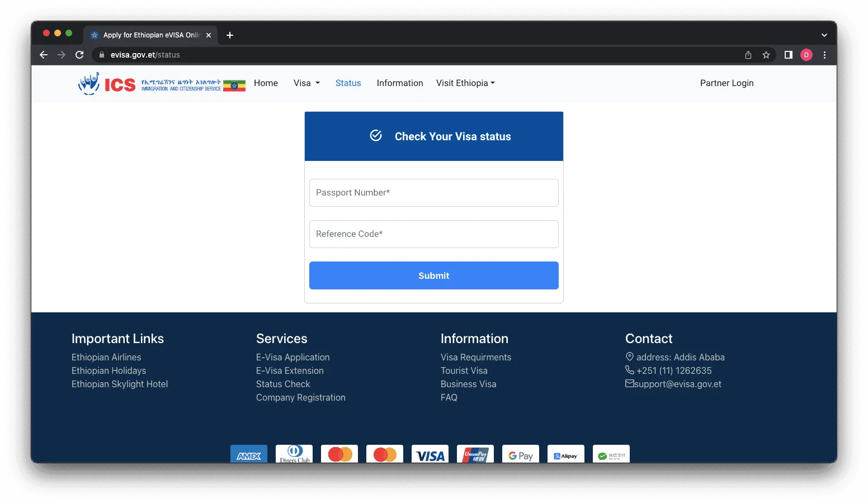The height and width of the screenshot is (504, 868).
Task: Click the share icon in the address bar
Action: (748, 55)
